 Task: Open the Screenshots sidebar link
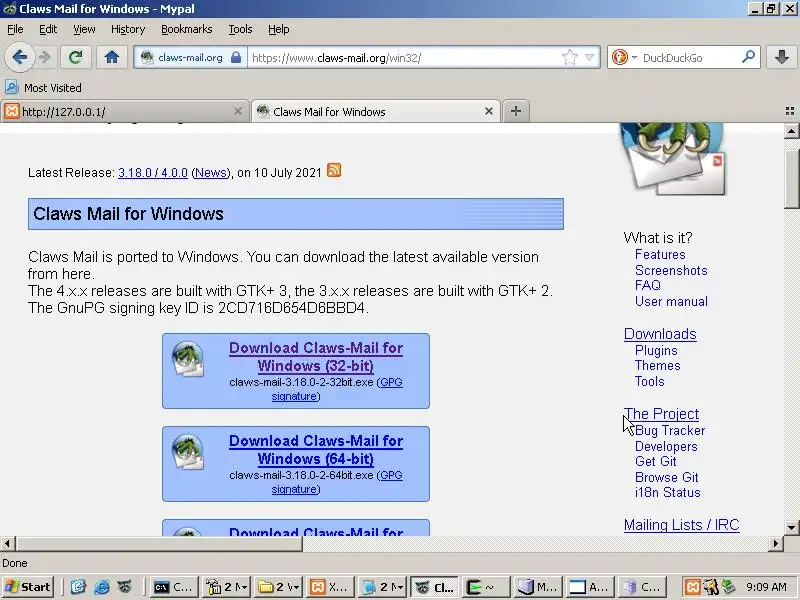click(x=671, y=270)
